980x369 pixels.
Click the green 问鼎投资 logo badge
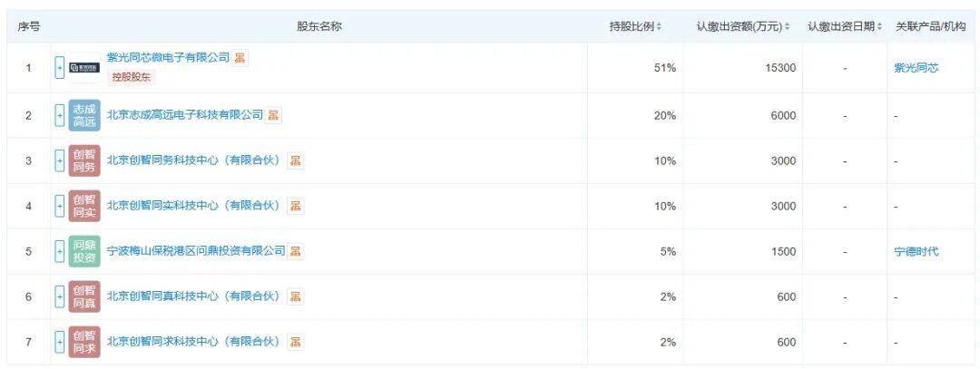coord(84,251)
